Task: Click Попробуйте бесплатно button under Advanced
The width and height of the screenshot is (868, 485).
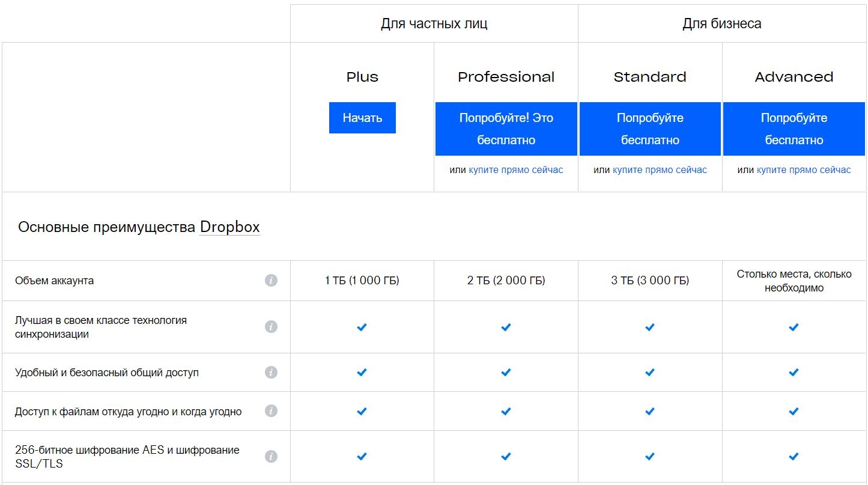Action: [x=794, y=129]
